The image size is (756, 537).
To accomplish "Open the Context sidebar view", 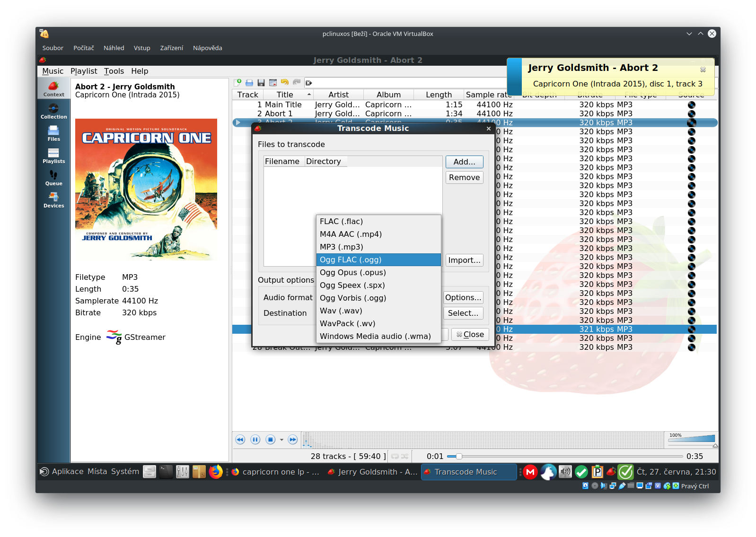I will pos(53,88).
